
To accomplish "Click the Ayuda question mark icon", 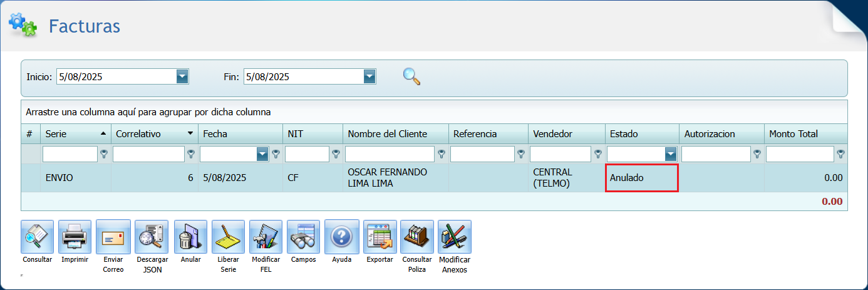I will click(x=341, y=236).
